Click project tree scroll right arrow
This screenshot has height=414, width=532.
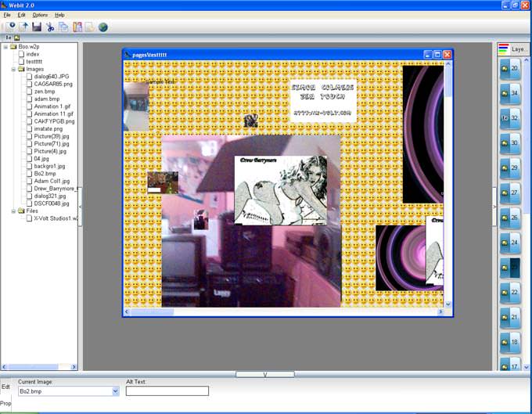pos(74,367)
